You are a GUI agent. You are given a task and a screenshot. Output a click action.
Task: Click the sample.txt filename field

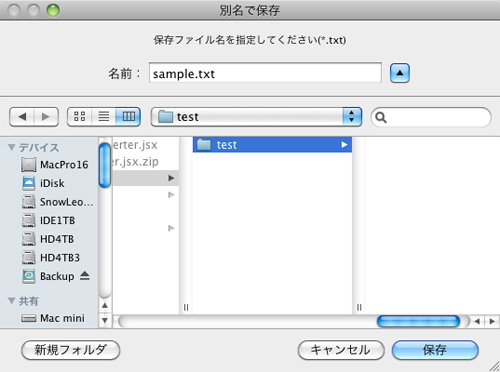(265, 73)
